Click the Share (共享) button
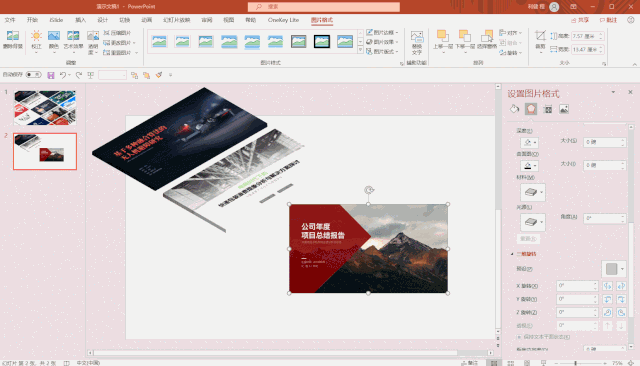Image resolution: width=640 pixels, height=366 pixels. [580, 20]
